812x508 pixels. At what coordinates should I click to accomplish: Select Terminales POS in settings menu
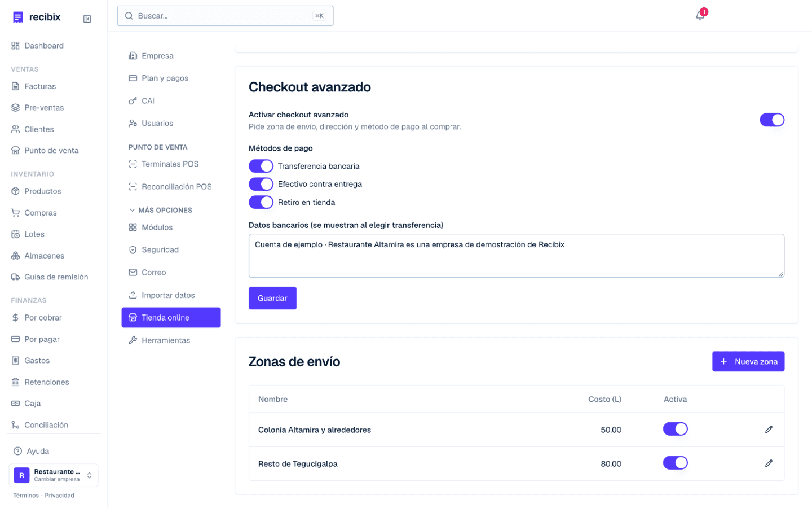[171, 164]
